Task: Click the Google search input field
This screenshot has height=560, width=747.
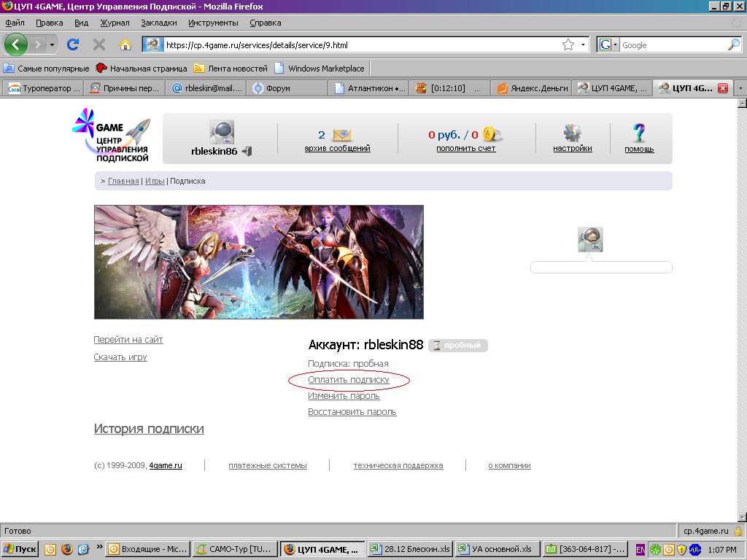Action: [671, 45]
